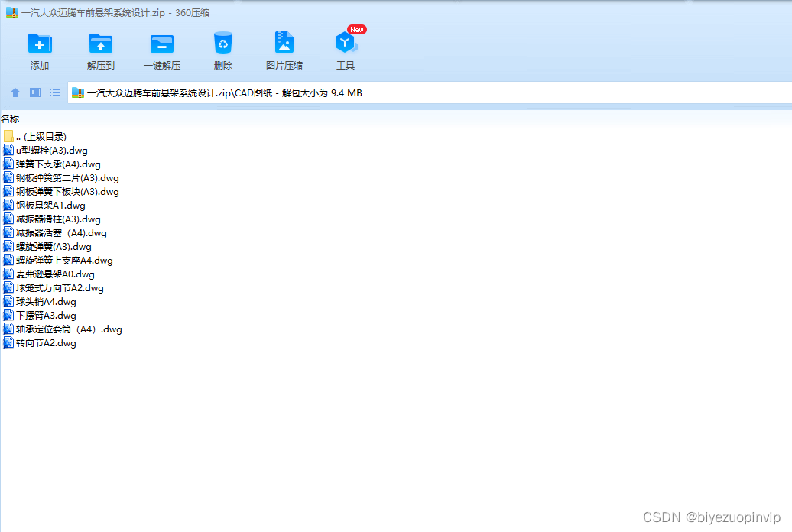Click the 添加 (Add) toolbar icon
Screen dimensions: 792x532
pyautogui.click(x=40, y=44)
